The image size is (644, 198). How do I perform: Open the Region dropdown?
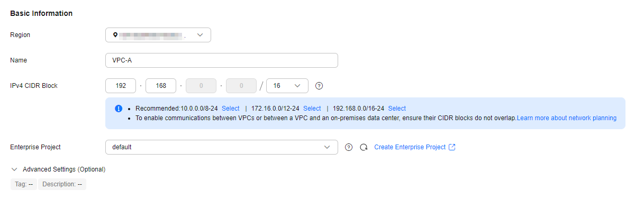[x=158, y=35]
